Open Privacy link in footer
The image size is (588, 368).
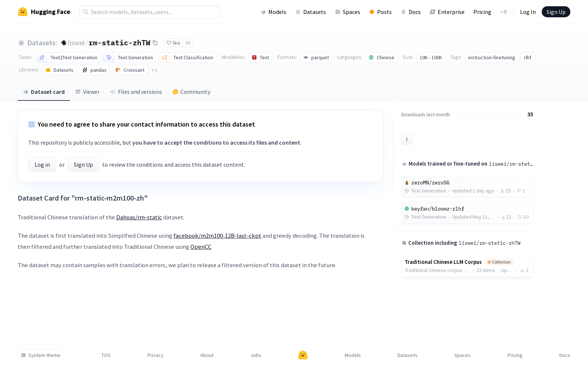[x=155, y=355]
